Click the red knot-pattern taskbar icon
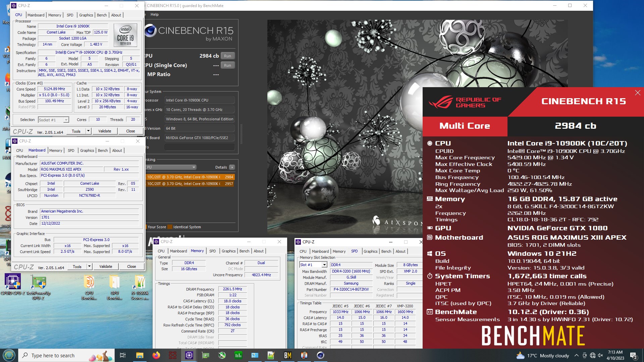The image size is (644, 362). (x=172, y=355)
